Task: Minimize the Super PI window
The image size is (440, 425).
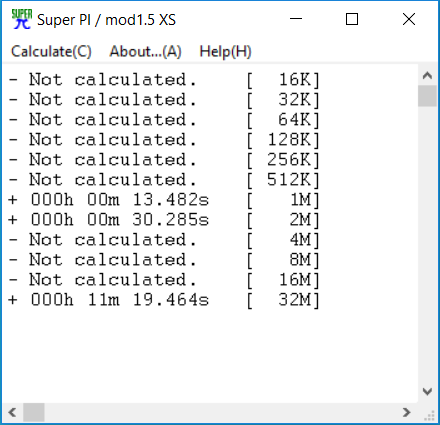Action: (296, 19)
